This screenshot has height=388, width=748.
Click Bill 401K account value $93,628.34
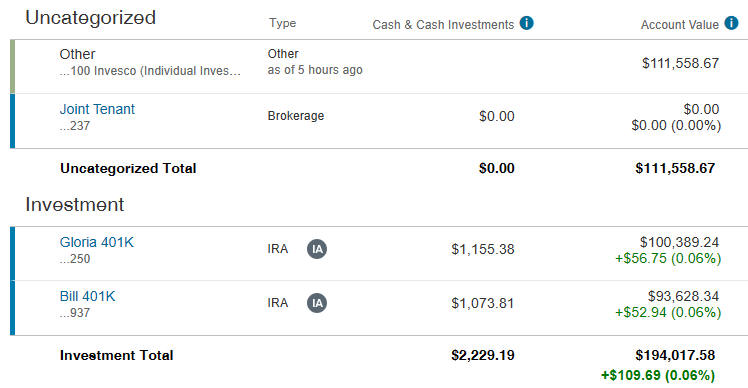click(683, 296)
